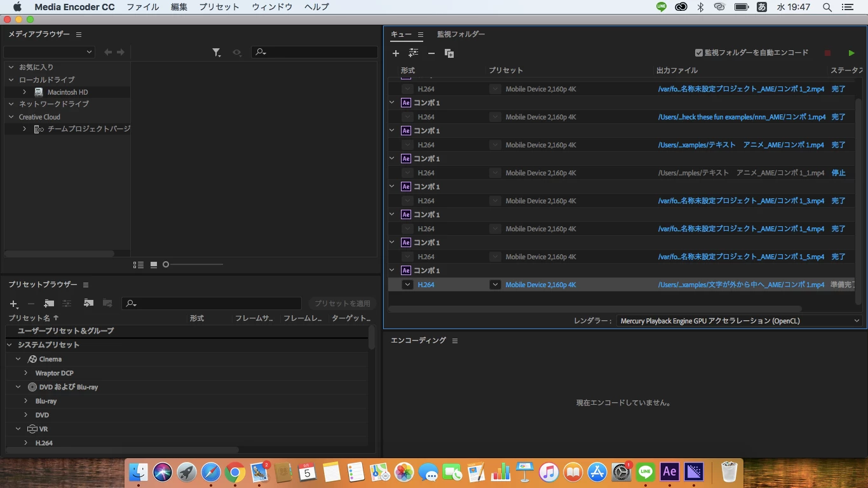
Task: Open the Encoding panel menu icon
Action: point(455,341)
